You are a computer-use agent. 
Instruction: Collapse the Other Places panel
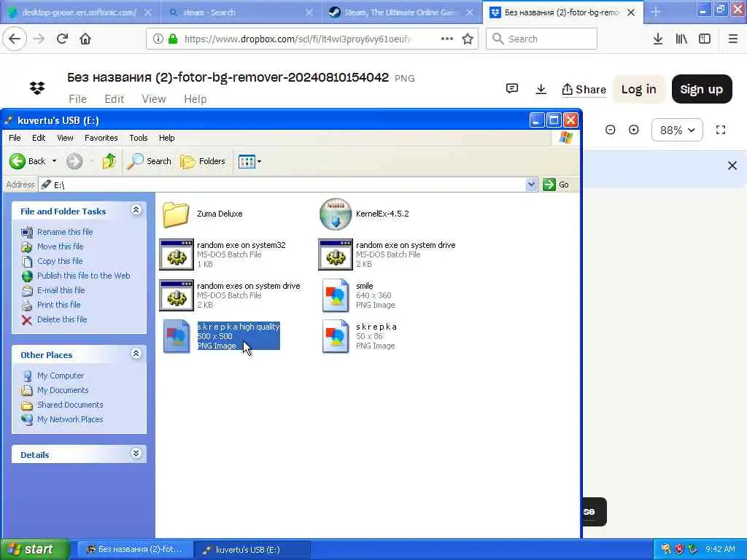[136, 354]
